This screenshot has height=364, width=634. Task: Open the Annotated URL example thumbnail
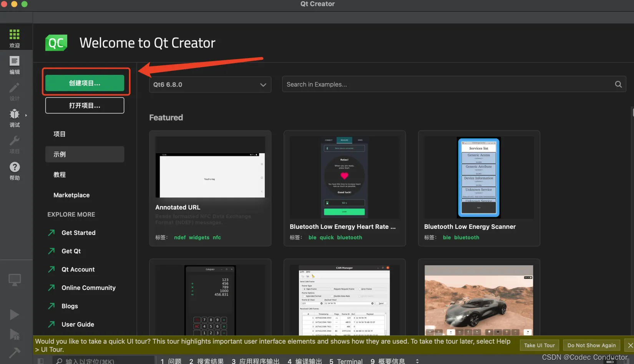[210, 167]
